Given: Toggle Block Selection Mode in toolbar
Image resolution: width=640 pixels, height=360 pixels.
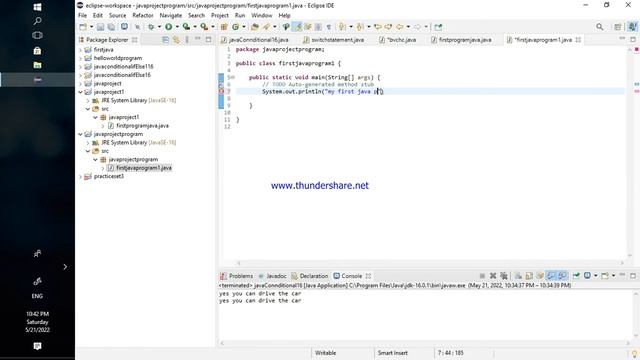Looking at the screenshot, I should (x=318, y=27).
